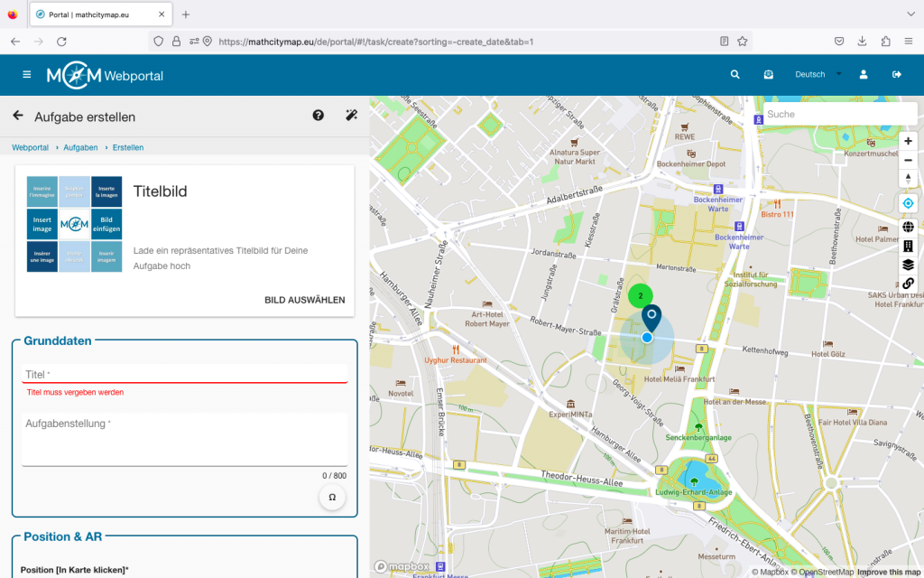This screenshot has height=578, width=924.
Task: Reset map bearing with compass button
Action: point(908,179)
